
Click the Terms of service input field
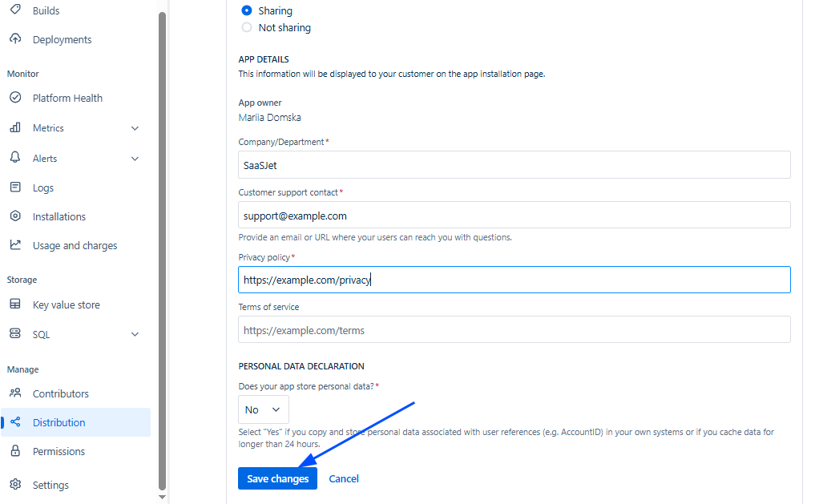coord(514,330)
